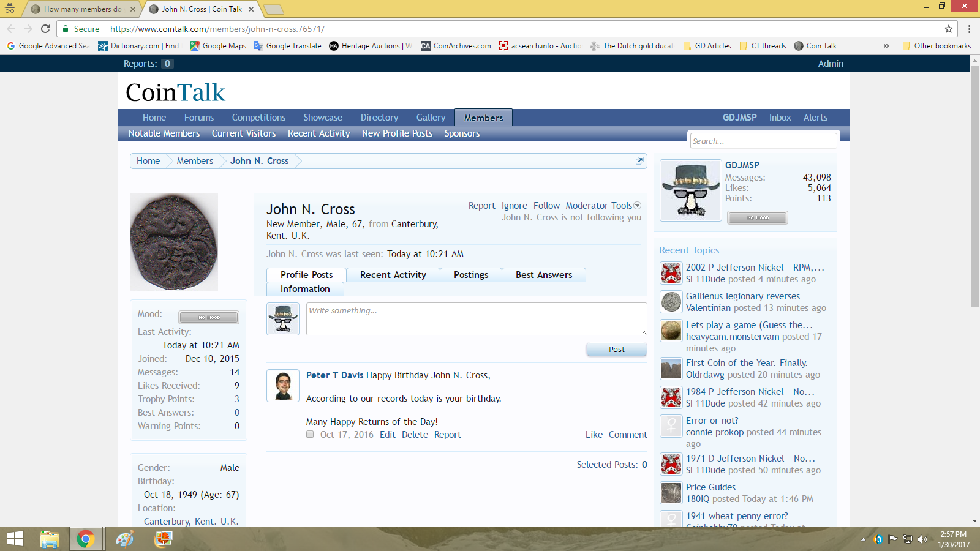This screenshot has width=980, height=551.
Task: Click the Post button
Action: coord(617,350)
